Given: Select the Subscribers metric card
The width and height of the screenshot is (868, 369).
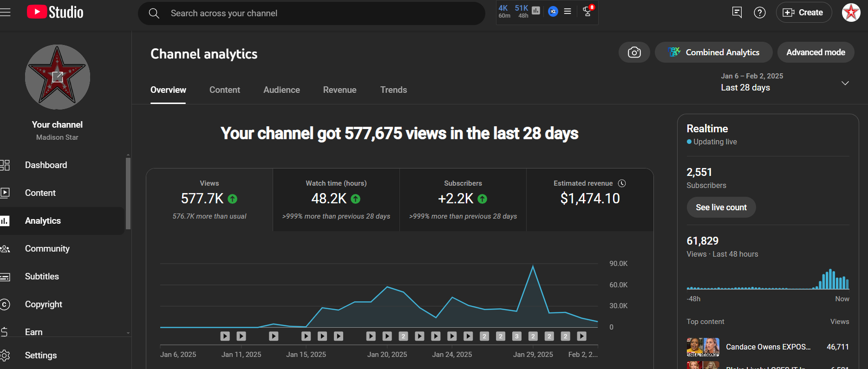Looking at the screenshot, I should [463, 200].
